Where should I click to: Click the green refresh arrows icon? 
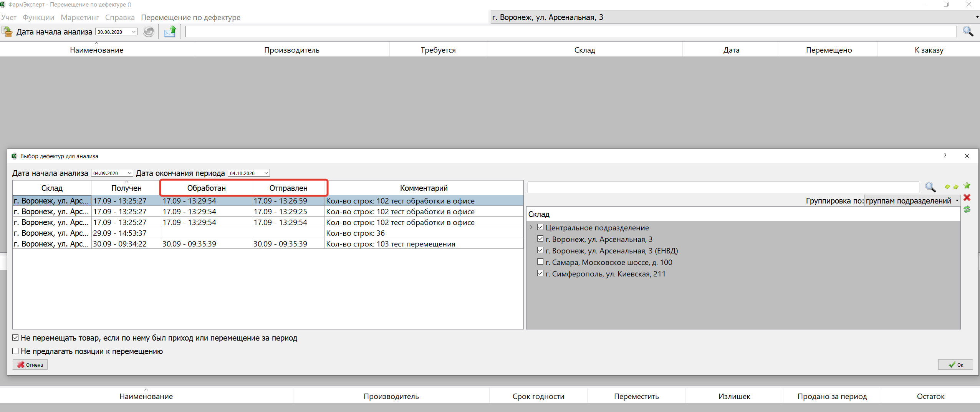pos(967,209)
